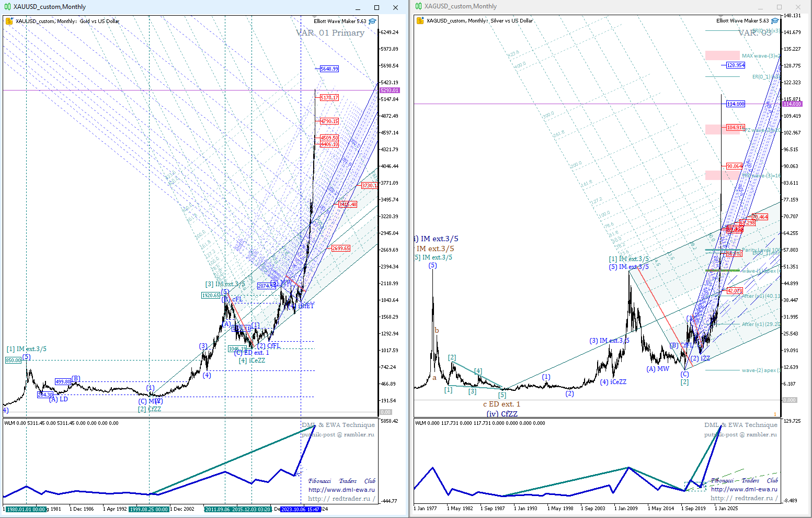Maximize the XAUUSD_custom chart window
The width and height of the screenshot is (812, 518).
pyautogui.click(x=376, y=7)
